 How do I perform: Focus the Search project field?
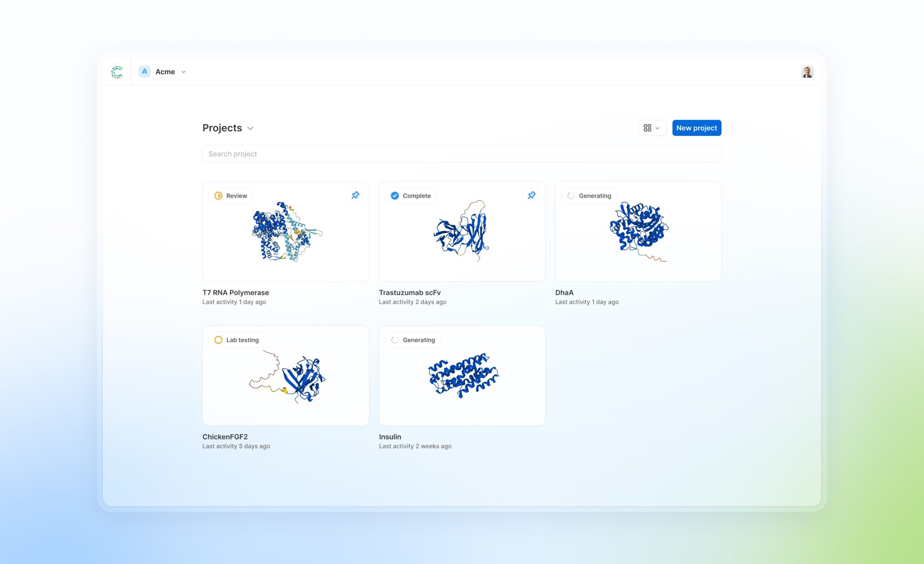[x=461, y=154]
